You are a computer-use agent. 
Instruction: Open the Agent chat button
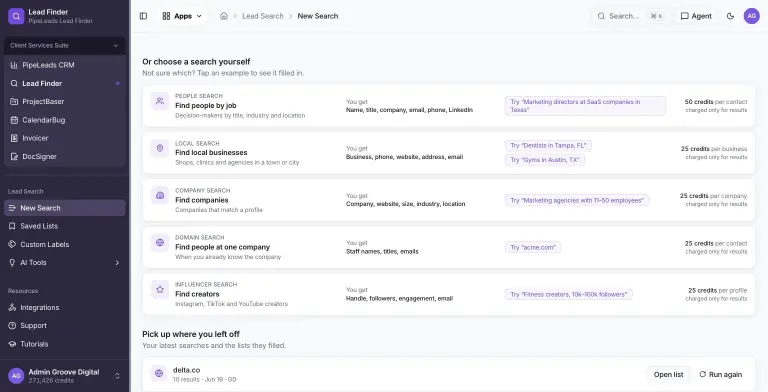(x=696, y=16)
